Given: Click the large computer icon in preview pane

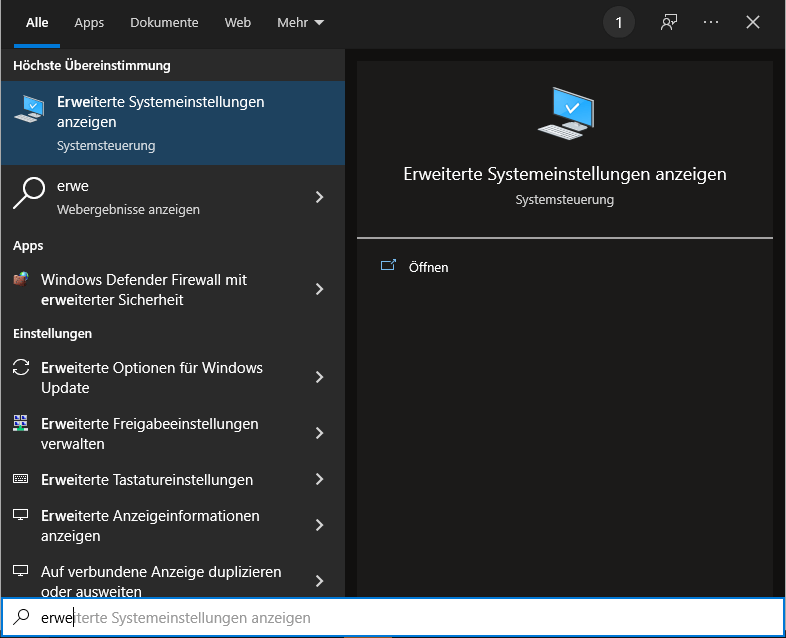Looking at the screenshot, I should 565,114.
